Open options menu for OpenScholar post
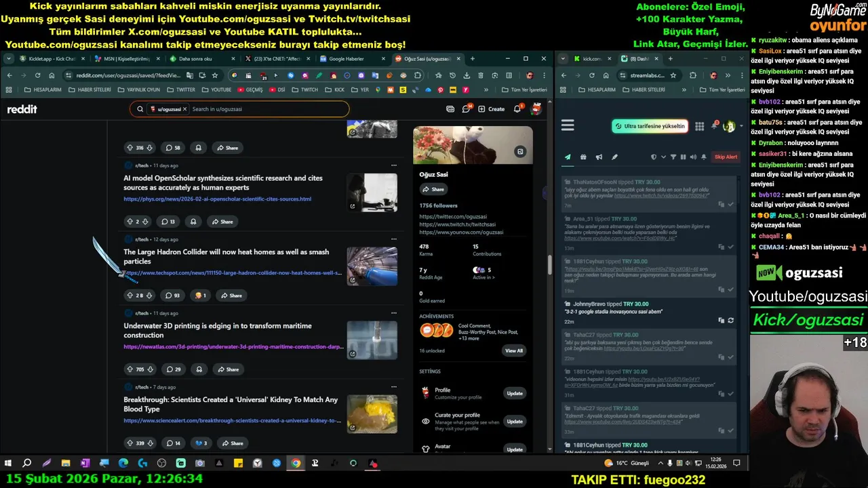Screen dimensions: 868x488 393,165
